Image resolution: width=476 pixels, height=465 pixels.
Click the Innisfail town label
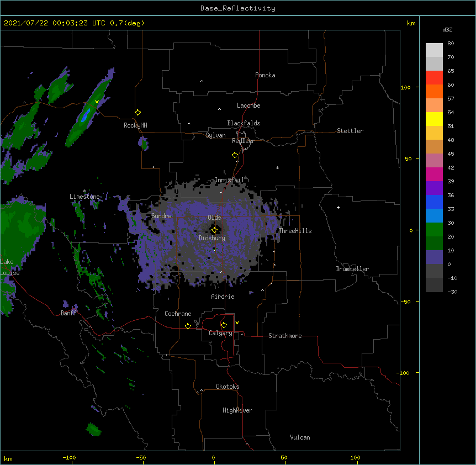pyautogui.click(x=230, y=180)
